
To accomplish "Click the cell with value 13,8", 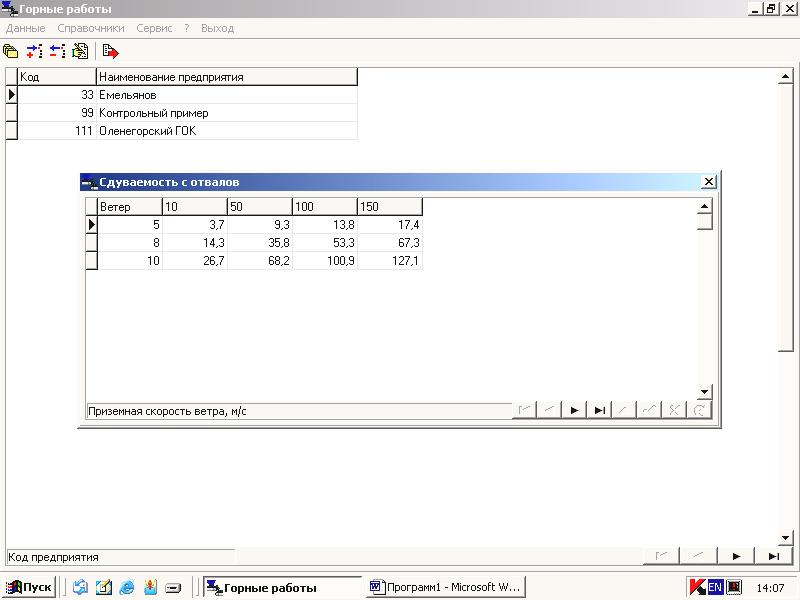I will coord(325,224).
